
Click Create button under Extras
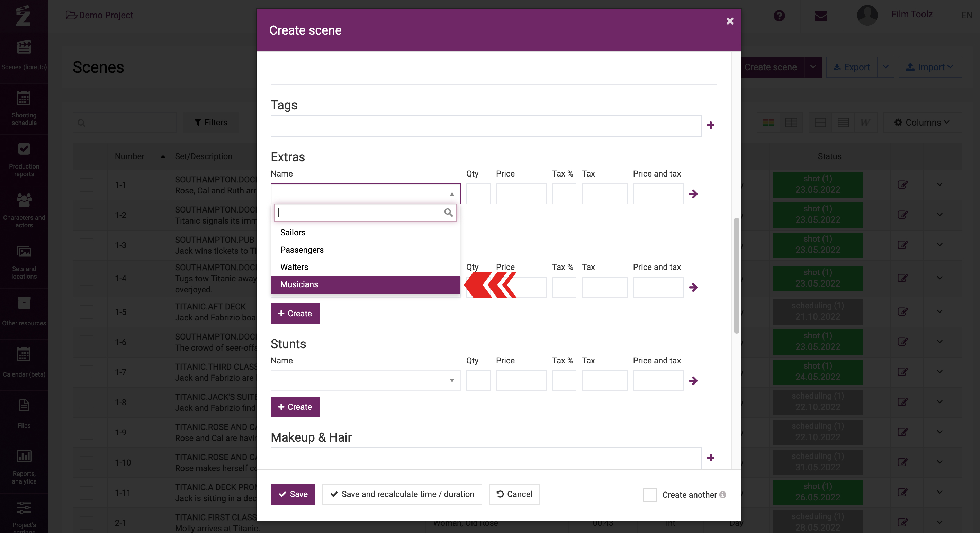[x=295, y=314]
